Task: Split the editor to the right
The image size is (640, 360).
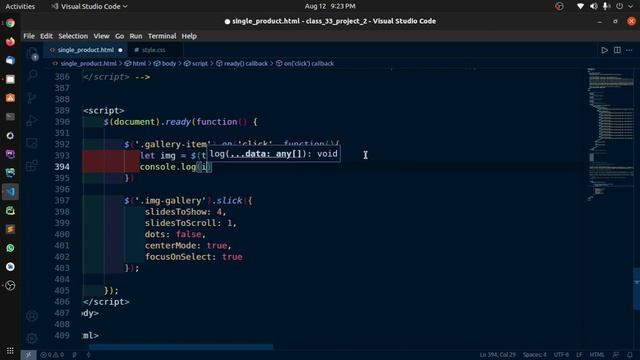Action: (x=617, y=50)
